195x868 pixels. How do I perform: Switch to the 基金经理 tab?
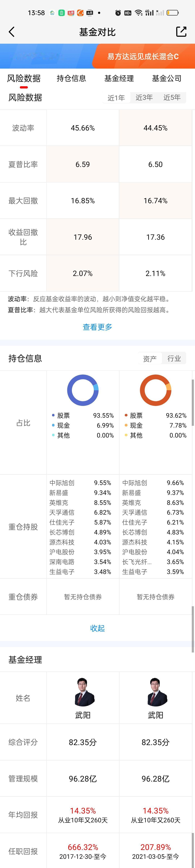119,79
